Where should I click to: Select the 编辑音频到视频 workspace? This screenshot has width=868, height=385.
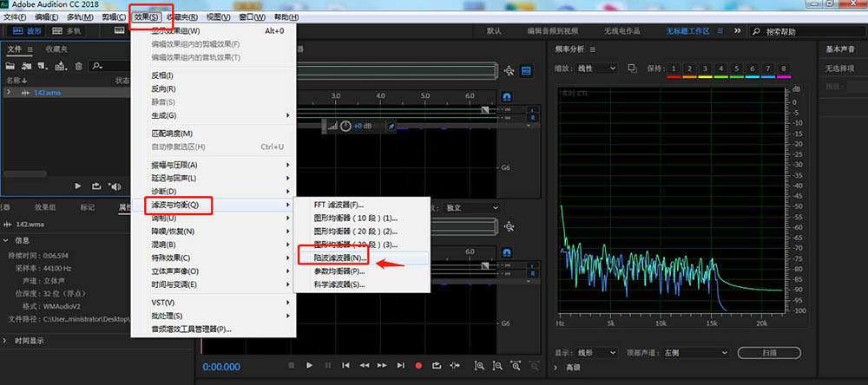tap(552, 31)
